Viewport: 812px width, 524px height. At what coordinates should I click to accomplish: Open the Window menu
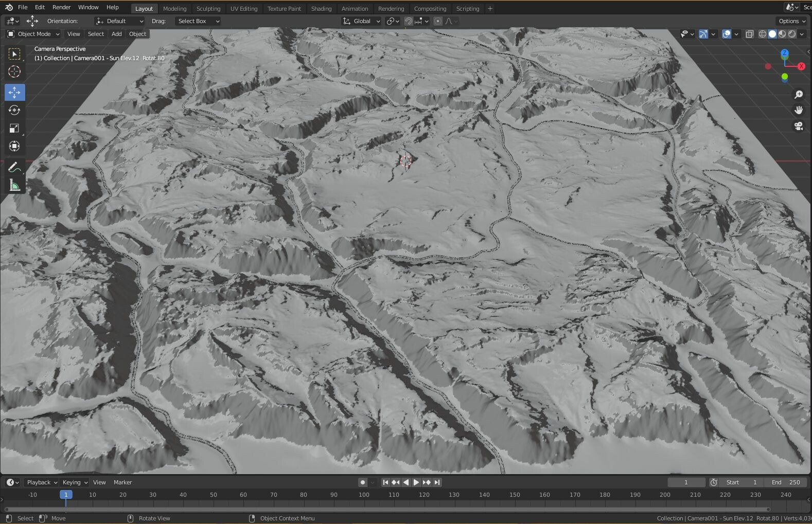88,7
